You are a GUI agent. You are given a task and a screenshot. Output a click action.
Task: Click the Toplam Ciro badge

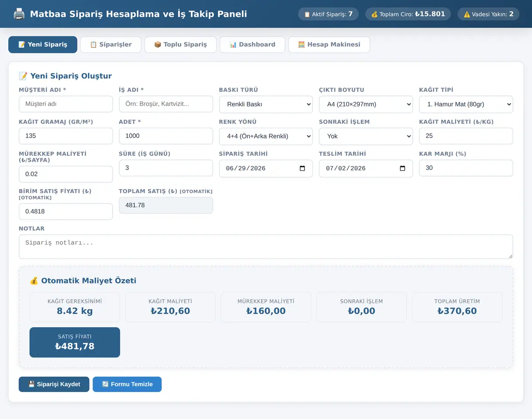pyautogui.click(x=408, y=14)
